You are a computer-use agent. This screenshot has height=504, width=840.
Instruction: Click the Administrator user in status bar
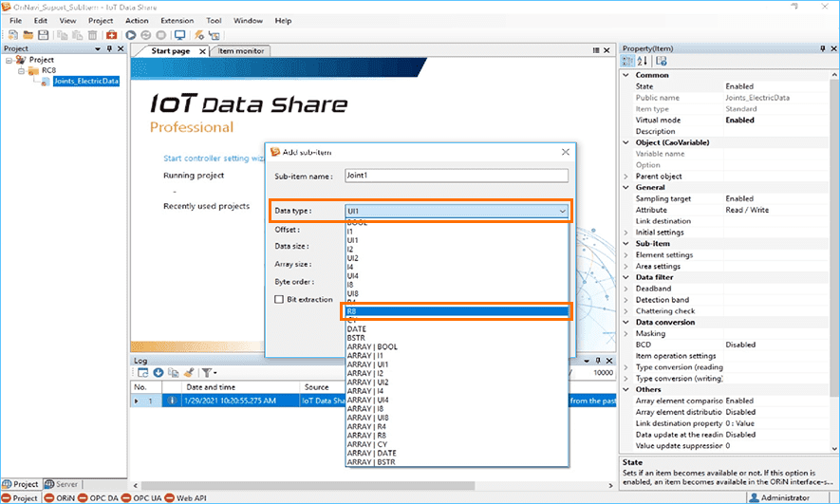click(779, 498)
